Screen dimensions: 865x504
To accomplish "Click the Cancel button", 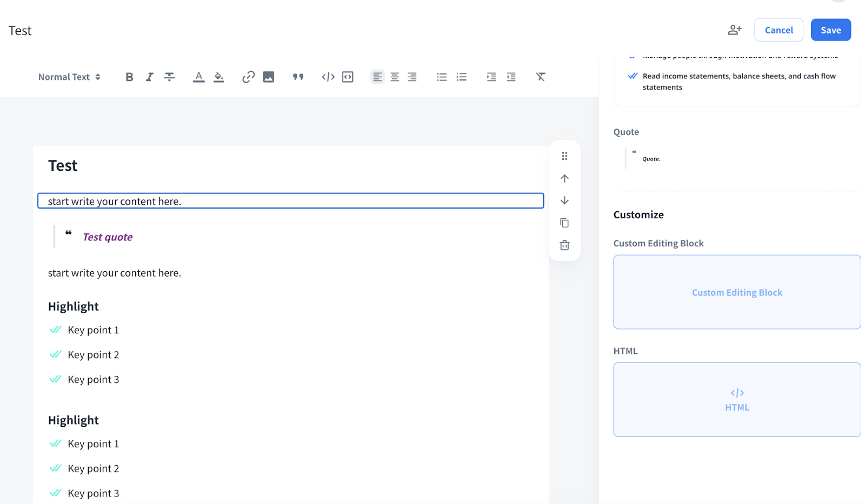I will 778,30.
